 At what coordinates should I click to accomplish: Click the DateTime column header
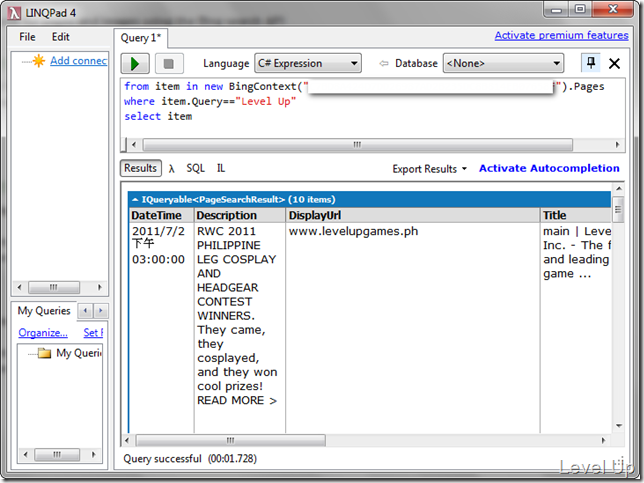point(161,215)
